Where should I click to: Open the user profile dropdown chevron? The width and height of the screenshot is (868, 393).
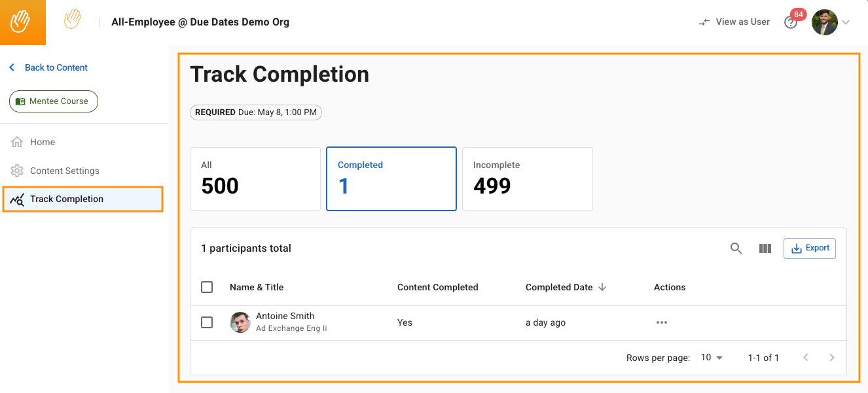pyautogui.click(x=846, y=22)
